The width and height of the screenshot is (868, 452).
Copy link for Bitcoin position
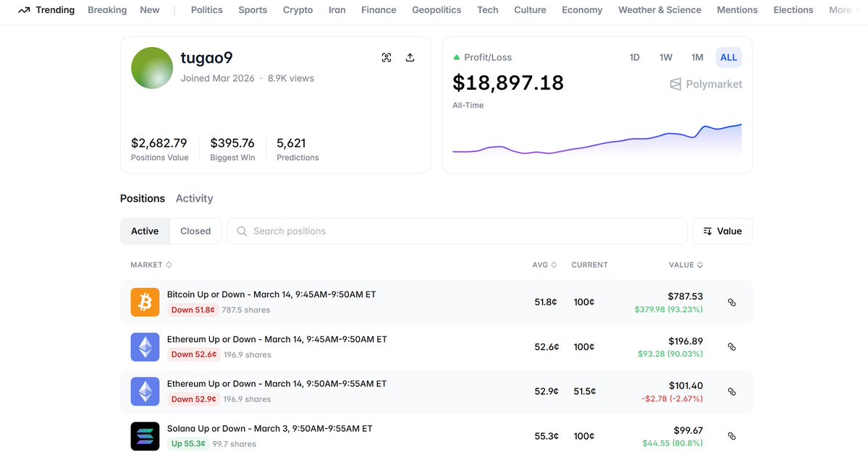click(732, 302)
